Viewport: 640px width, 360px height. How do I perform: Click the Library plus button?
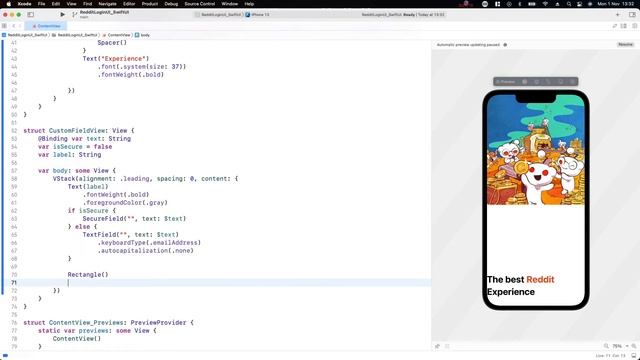(x=618, y=14)
